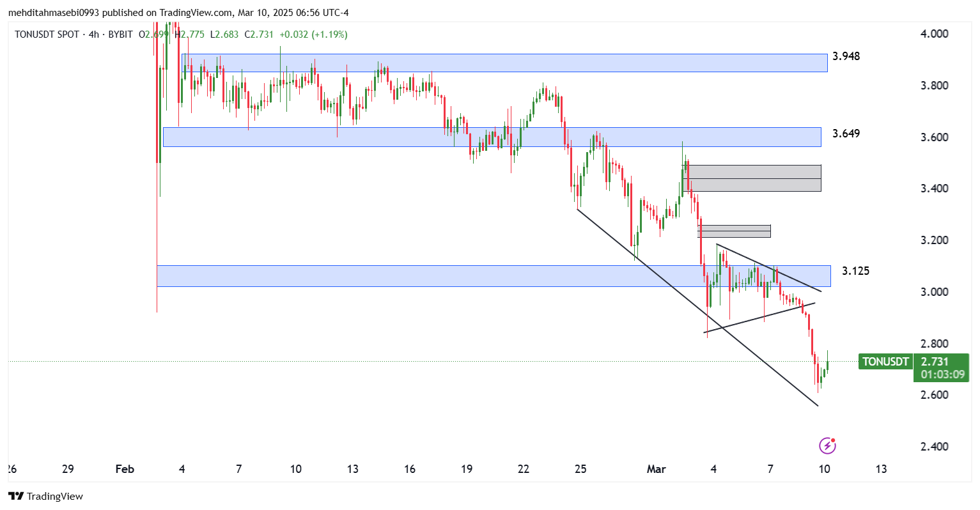Click the TradingView logo at bottom left
The width and height of the screenshot is (980, 510).
[x=46, y=497]
